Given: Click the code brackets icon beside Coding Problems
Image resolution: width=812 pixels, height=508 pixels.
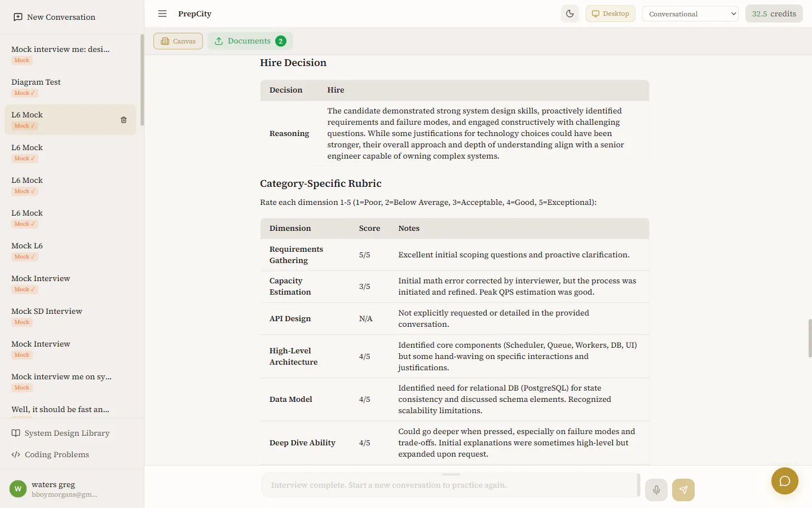Looking at the screenshot, I should (x=16, y=454).
